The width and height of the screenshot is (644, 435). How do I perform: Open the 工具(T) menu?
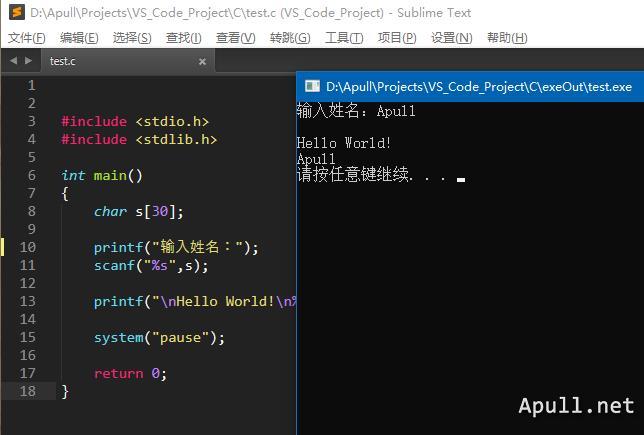click(x=344, y=38)
